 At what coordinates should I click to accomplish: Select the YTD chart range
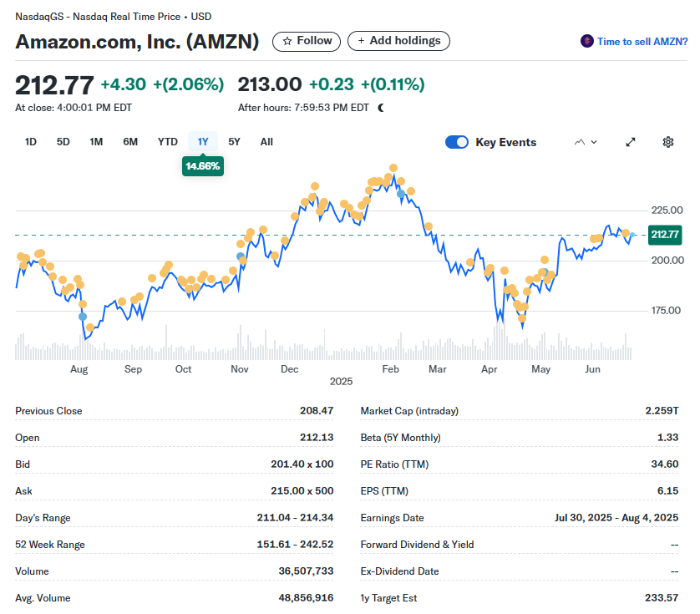click(167, 141)
